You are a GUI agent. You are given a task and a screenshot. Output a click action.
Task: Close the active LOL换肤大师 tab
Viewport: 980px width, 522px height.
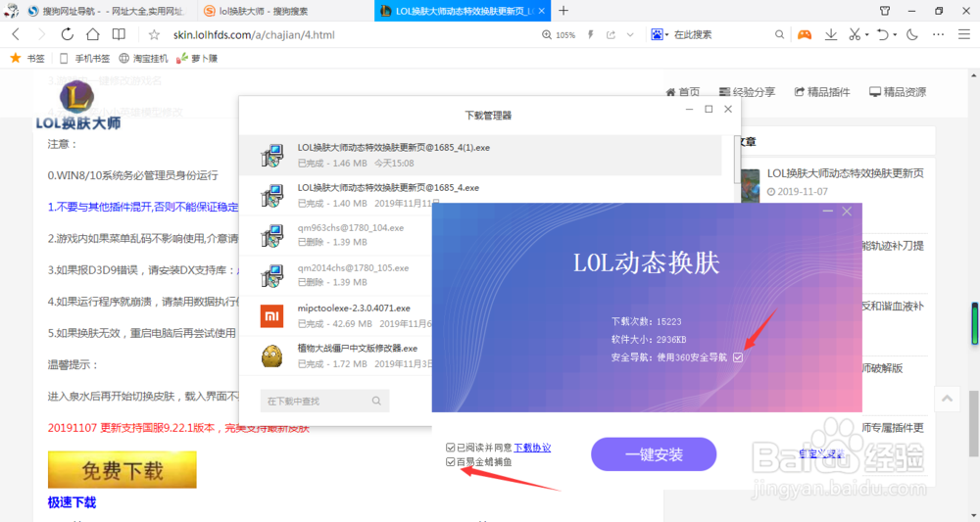[x=541, y=11]
